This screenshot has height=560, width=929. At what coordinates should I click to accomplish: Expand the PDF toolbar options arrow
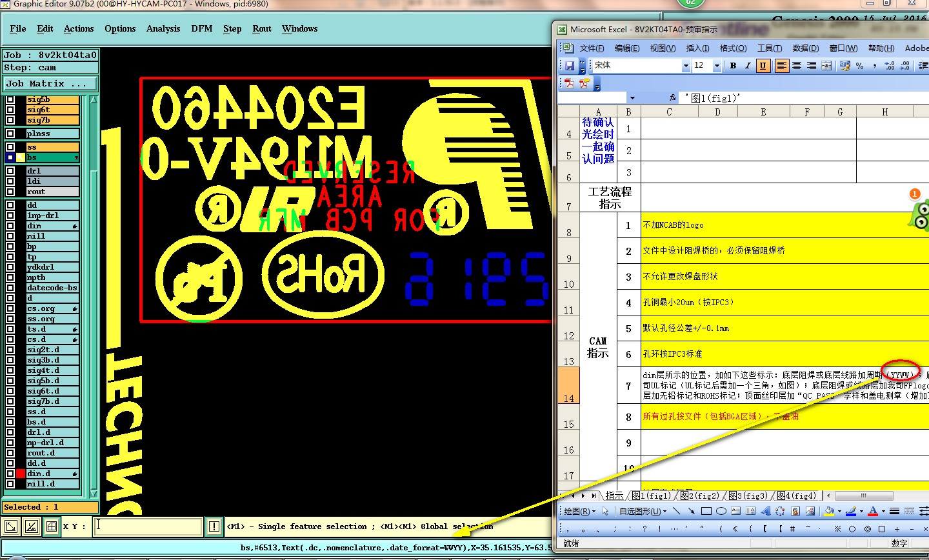[x=597, y=85]
